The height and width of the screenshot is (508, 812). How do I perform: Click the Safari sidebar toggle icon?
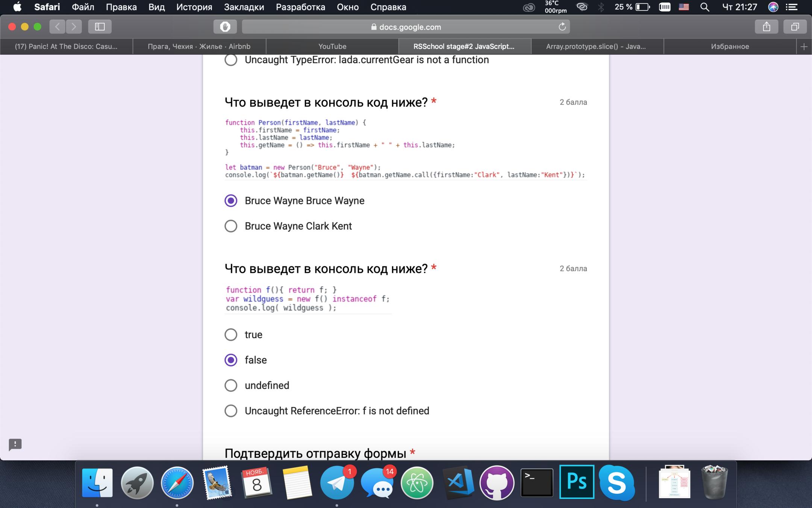point(100,27)
